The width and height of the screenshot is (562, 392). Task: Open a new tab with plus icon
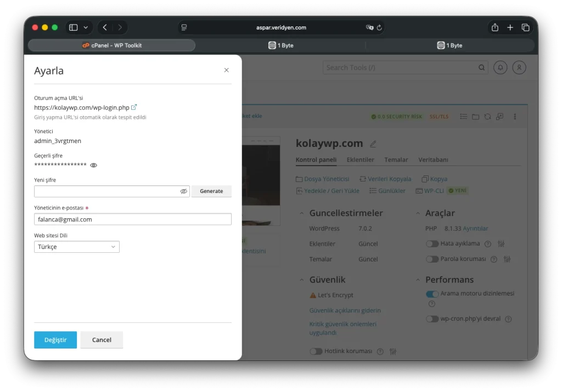click(x=510, y=27)
